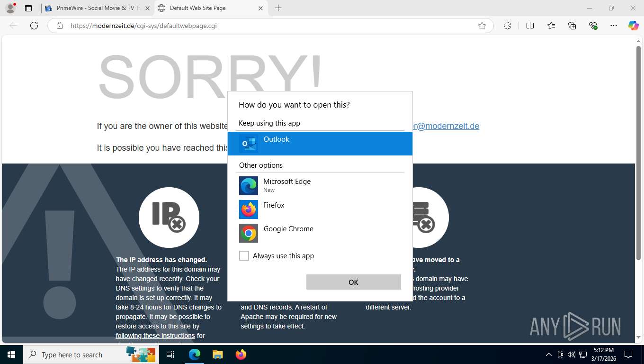The width and height of the screenshot is (644, 364).
Task: Select Google Chrome in the app list
Action: point(320,233)
